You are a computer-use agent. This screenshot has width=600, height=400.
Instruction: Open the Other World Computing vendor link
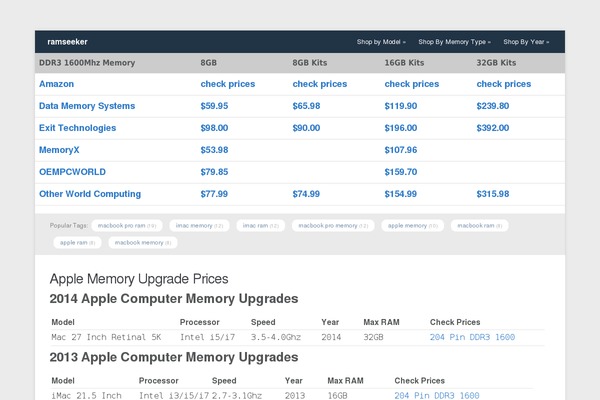89,194
